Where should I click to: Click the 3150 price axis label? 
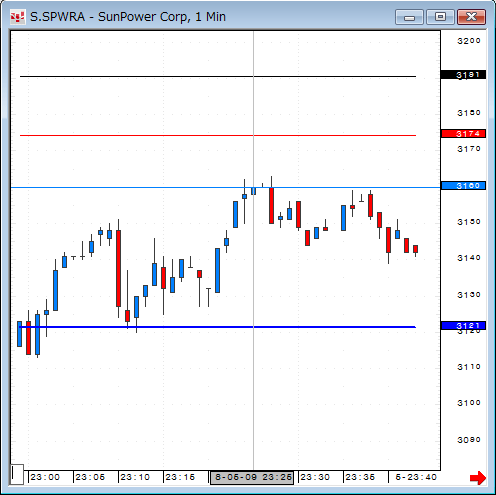(x=469, y=222)
